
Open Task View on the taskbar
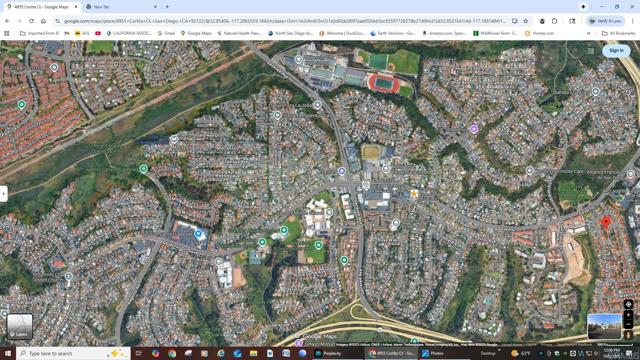[x=139, y=353]
